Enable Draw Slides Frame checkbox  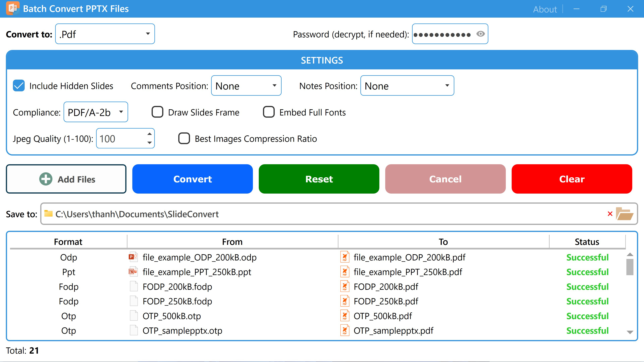(x=157, y=112)
